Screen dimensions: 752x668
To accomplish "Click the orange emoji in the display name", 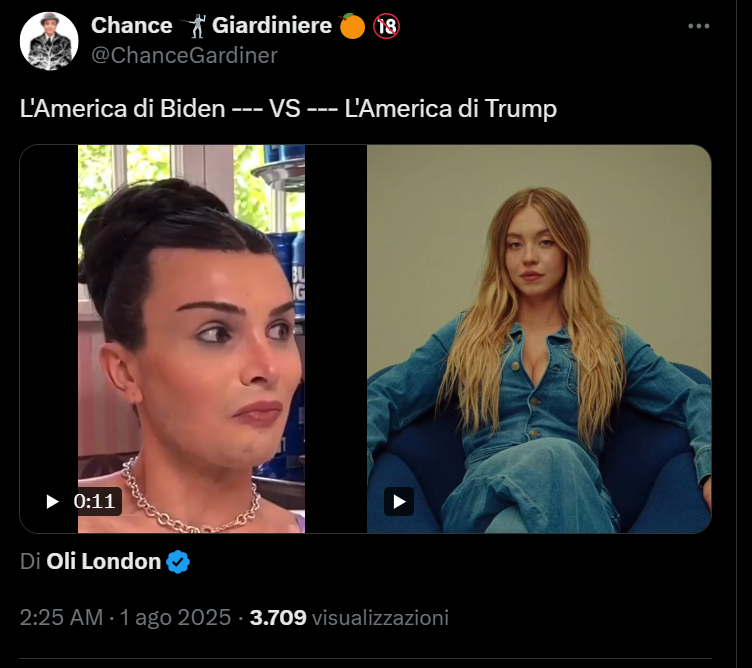I will point(352,26).
